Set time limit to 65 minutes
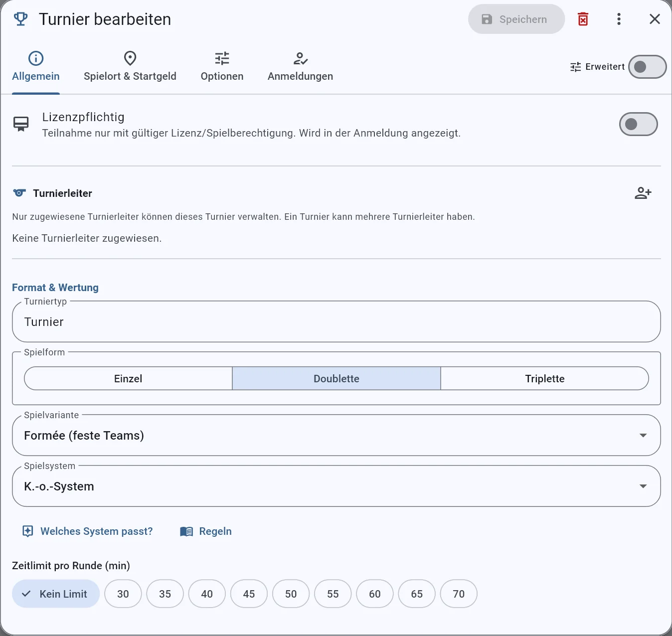The width and height of the screenshot is (672, 636). 417,594
